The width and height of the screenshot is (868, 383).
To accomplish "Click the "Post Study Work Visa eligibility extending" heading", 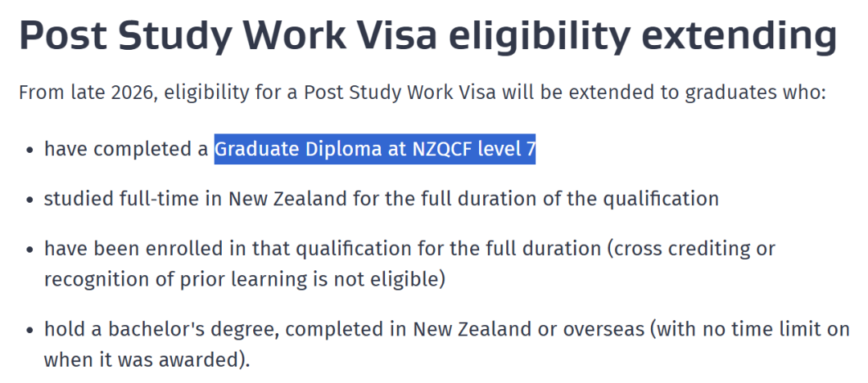I will (428, 38).
